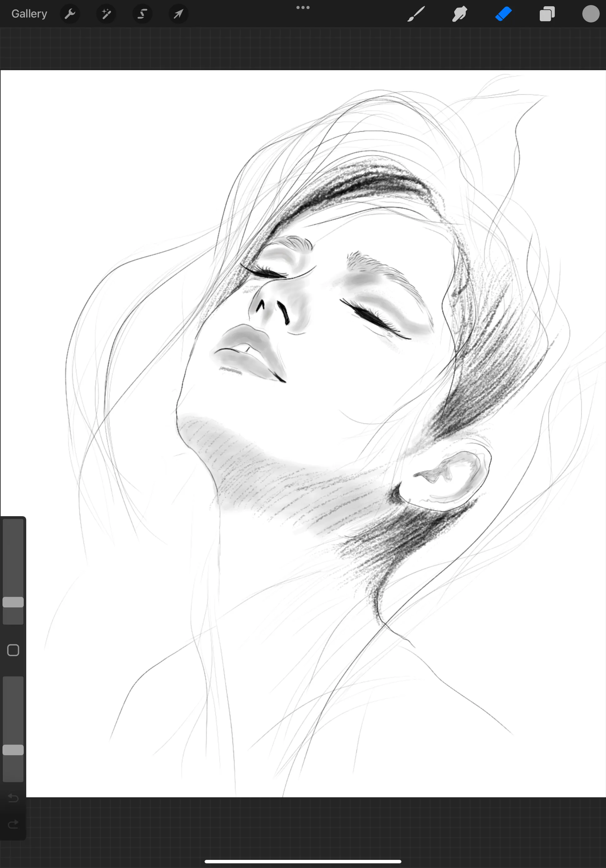The width and height of the screenshot is (606, 868).
Task: Select the Brush paint tool
Action: [x=416, y=14]
